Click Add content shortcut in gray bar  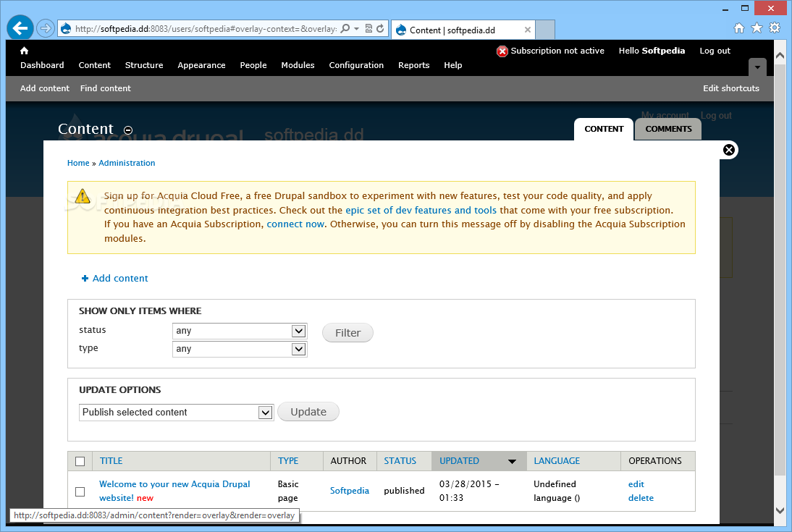[x=44, y=88]
